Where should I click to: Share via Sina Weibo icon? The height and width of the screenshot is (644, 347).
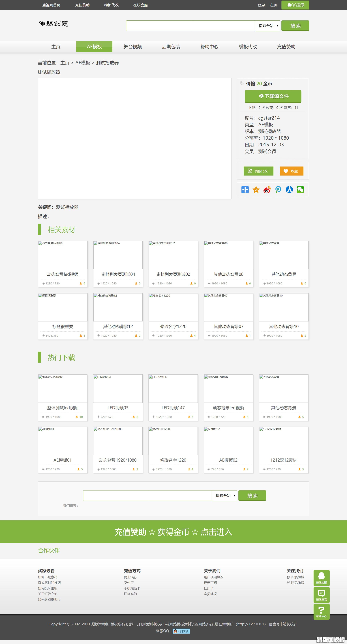(267, 190)
